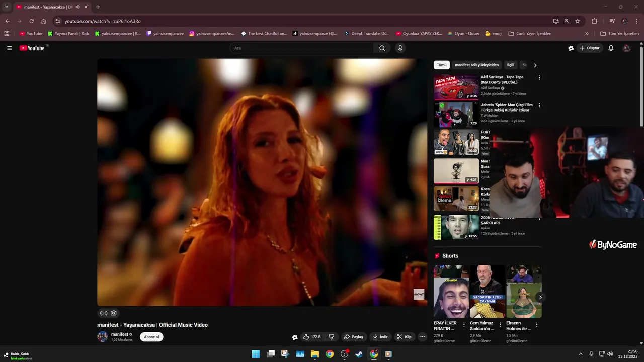Click the zoom magnifier in address bar
Screen dimensions: 644x362
coord(567,21)
